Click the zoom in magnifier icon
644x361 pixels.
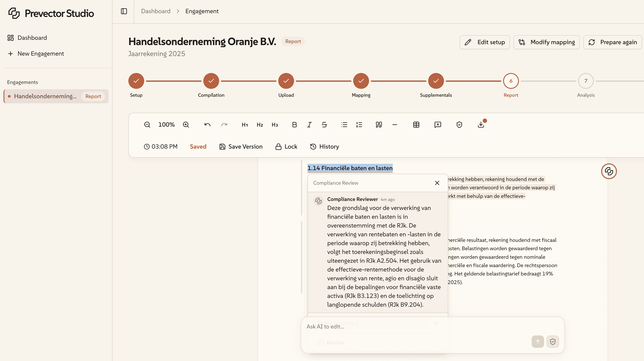[x=186, y=124]
